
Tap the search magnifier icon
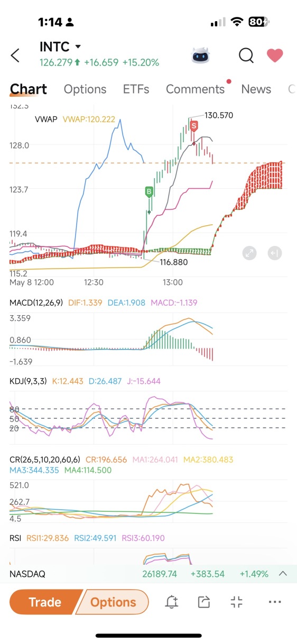pyautogui.click(x=246, y=55)
